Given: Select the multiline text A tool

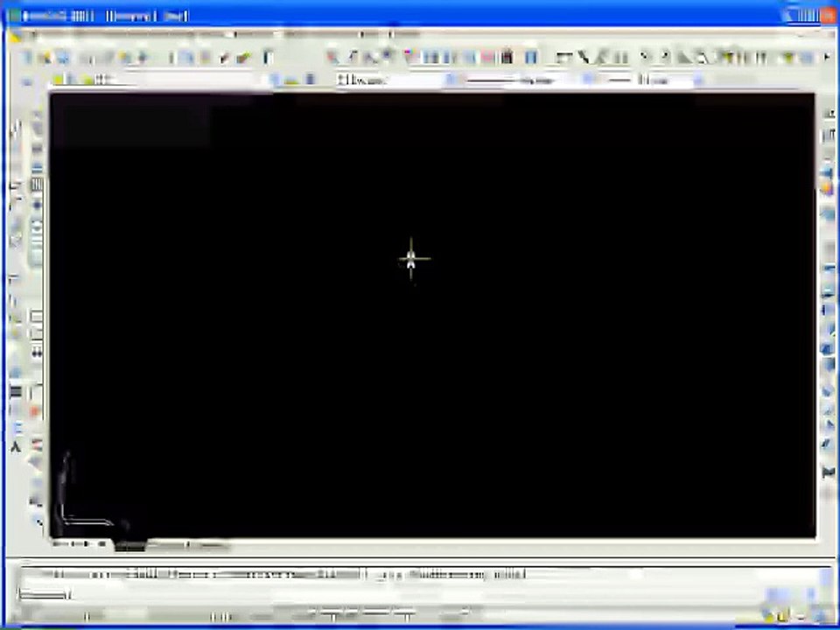Looking at the screenshot, I should tap(16, 447).
